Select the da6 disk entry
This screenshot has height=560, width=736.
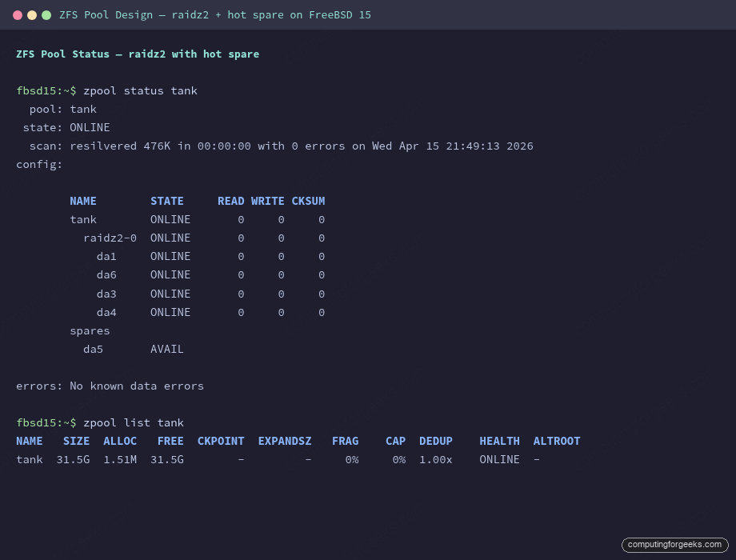coord(106,274)
